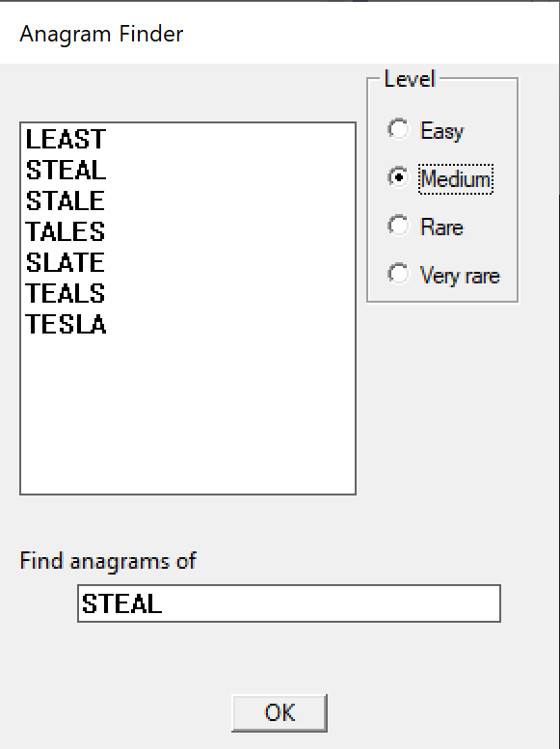
Task: Enable the Very rare radio circle
Action: click(398, 274)
